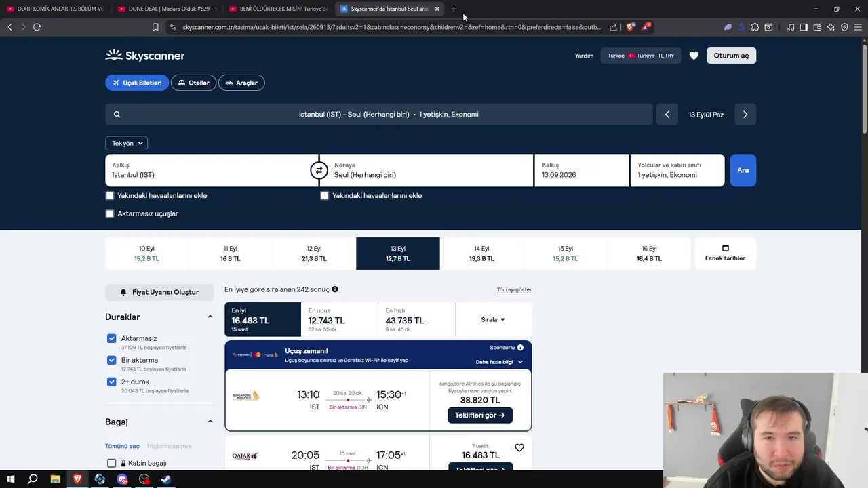The width and height of the screenshot is (868, 488).
Task: Select the 10 Eyl date price
Action: (146, 253)
